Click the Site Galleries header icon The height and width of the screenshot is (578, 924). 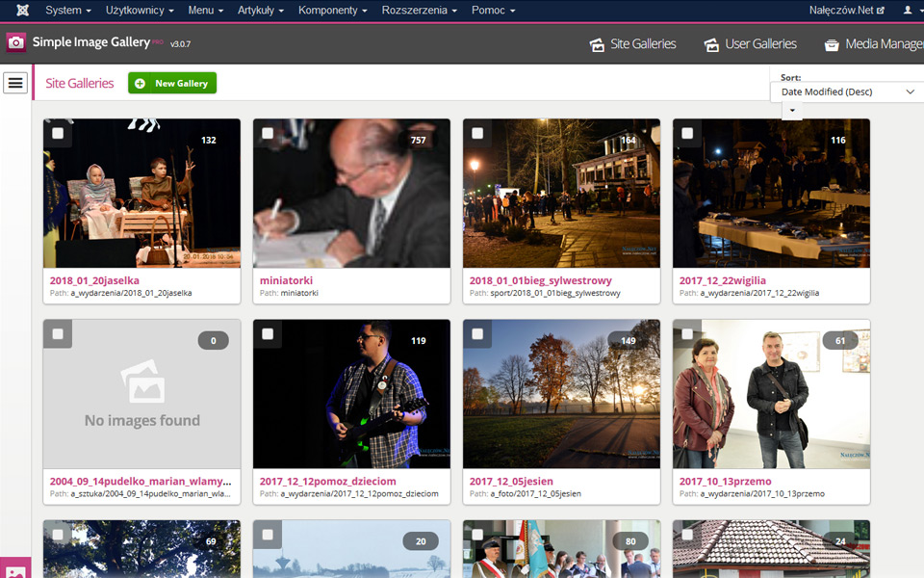click(x=597, y=44)
